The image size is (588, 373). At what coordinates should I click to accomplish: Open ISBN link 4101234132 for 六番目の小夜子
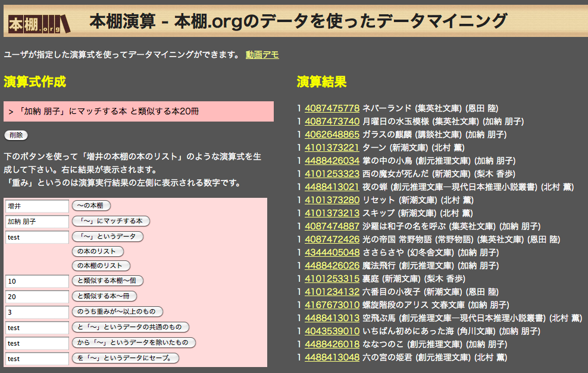coord(332,293)
